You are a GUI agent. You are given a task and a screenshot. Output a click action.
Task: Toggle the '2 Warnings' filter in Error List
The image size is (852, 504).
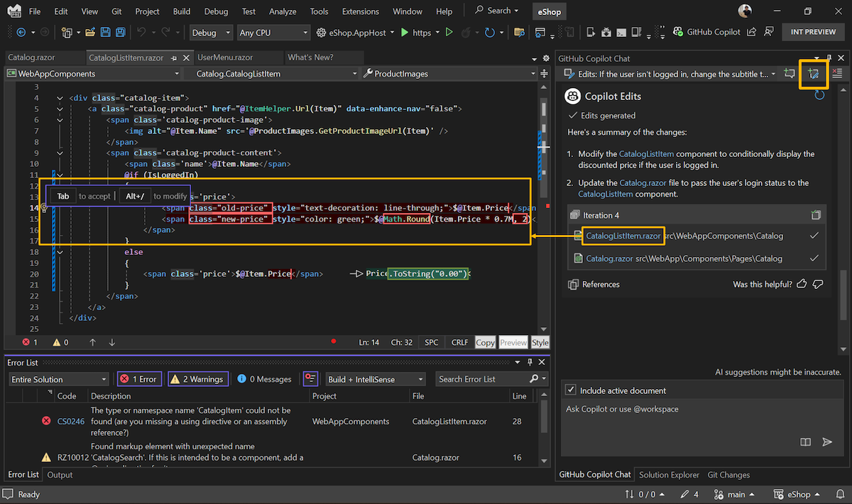[197, 378]
